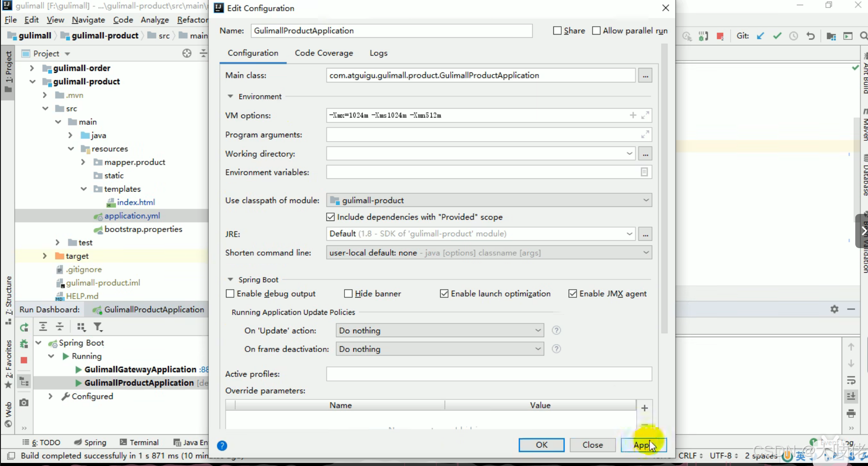
Task: Expand the target folder
Action: [44, 256]
